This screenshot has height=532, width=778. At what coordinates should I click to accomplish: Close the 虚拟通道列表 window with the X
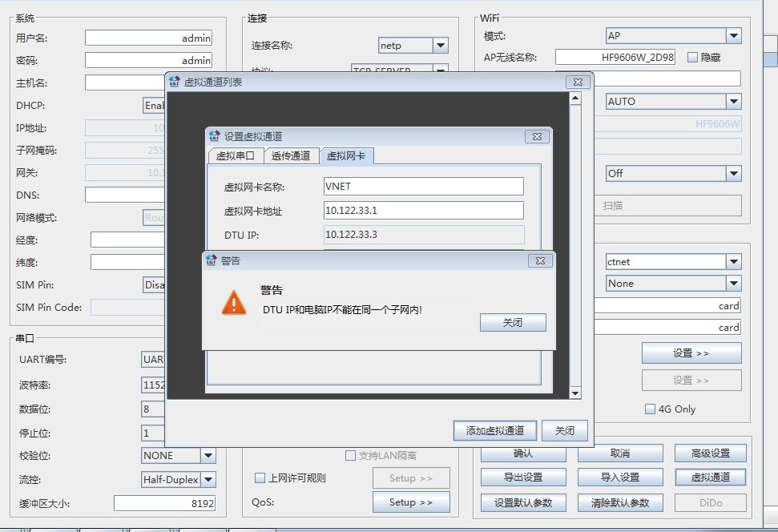click(x=578, y=82)
